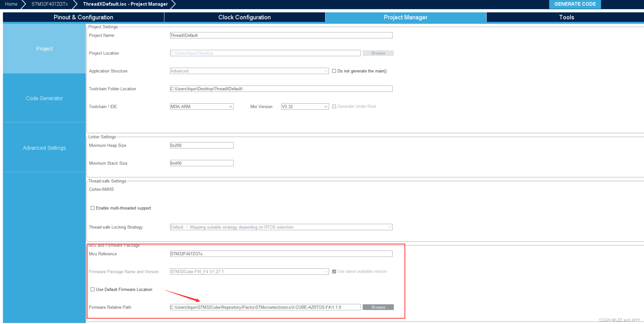The width and height of the screenshot is (644, 324).
Task: Click Toolchain Folder Location field
Action: (x=281, y=89)
